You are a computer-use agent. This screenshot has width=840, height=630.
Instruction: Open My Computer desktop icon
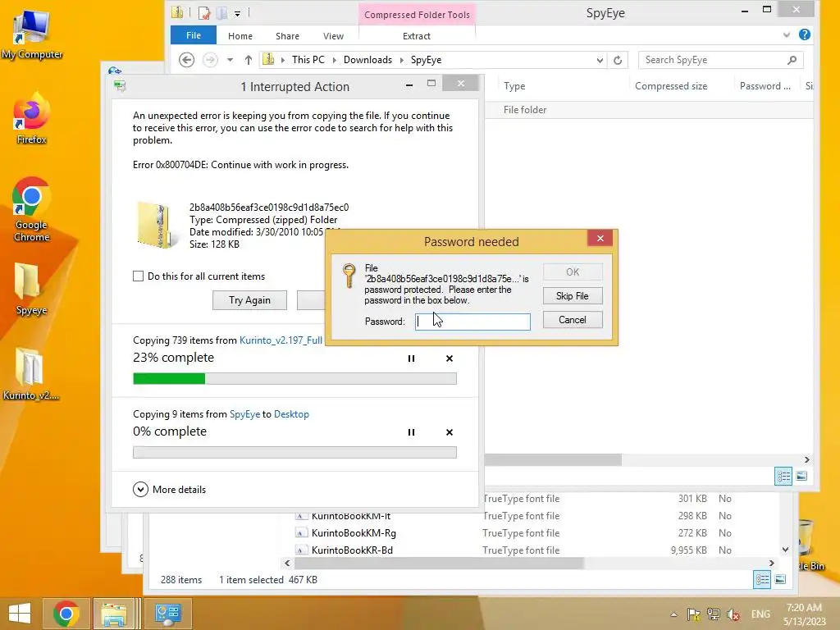pyautogui.click(x=32, y=33)
